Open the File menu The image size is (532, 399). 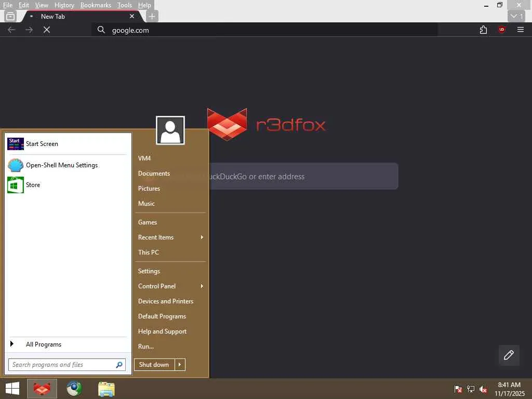pos(7,5)
